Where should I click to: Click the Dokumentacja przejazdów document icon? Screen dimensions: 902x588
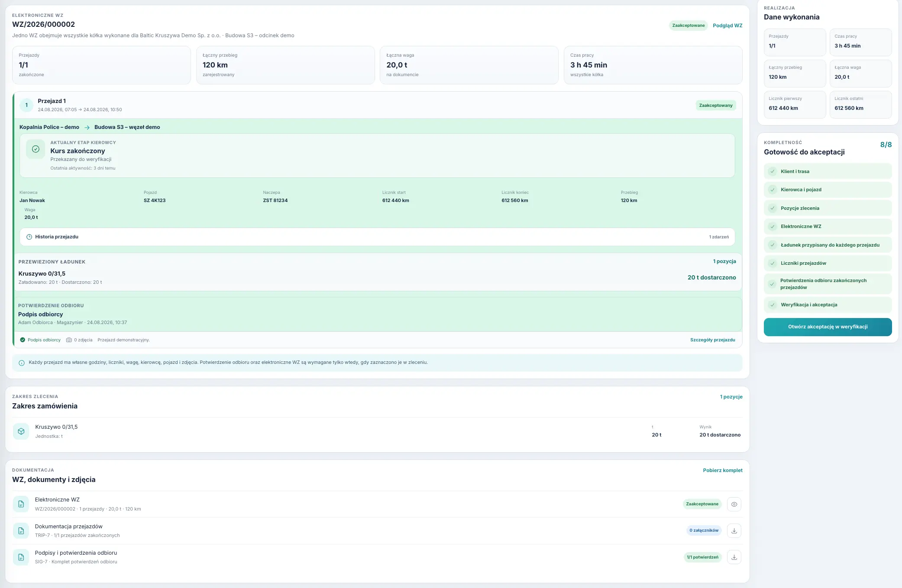click(21, 531)
